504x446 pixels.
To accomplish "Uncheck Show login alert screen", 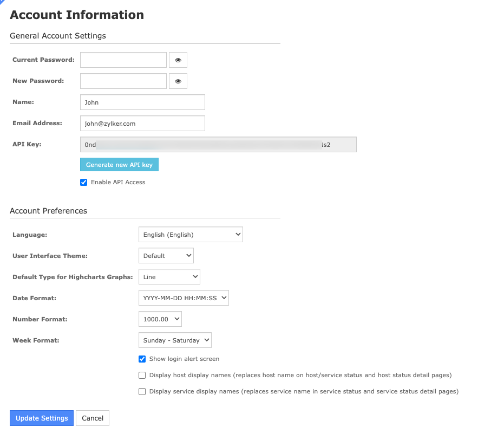I will tap(142, 359).
